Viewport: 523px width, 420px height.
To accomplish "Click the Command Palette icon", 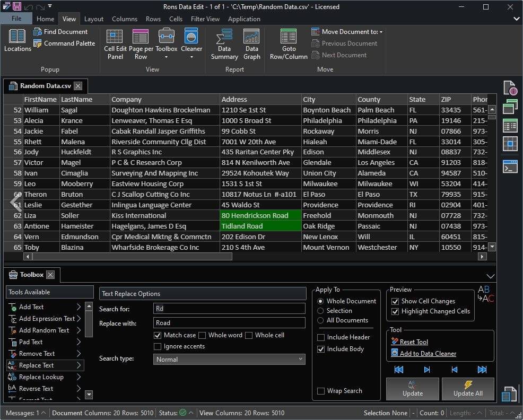I will click(x=38, y=43).
